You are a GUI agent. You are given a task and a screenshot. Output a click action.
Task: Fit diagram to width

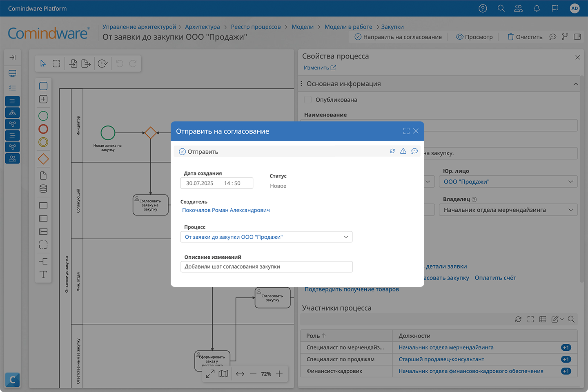click(240, 374)
